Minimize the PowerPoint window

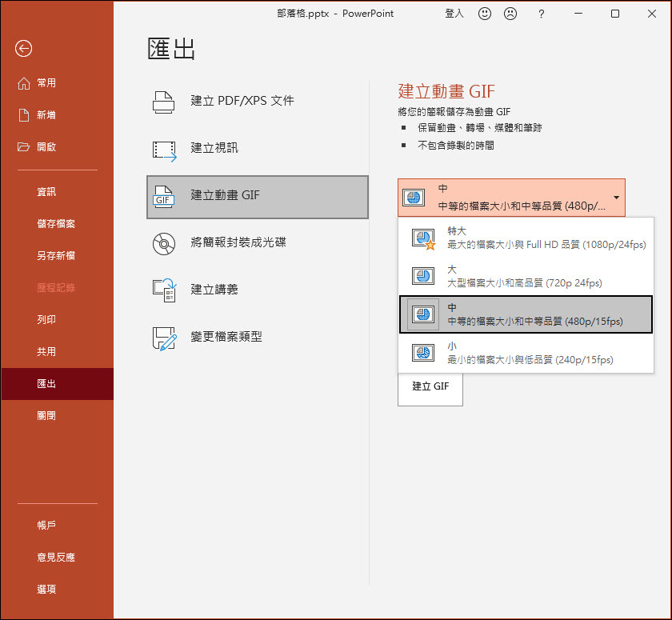pos(578,14)
